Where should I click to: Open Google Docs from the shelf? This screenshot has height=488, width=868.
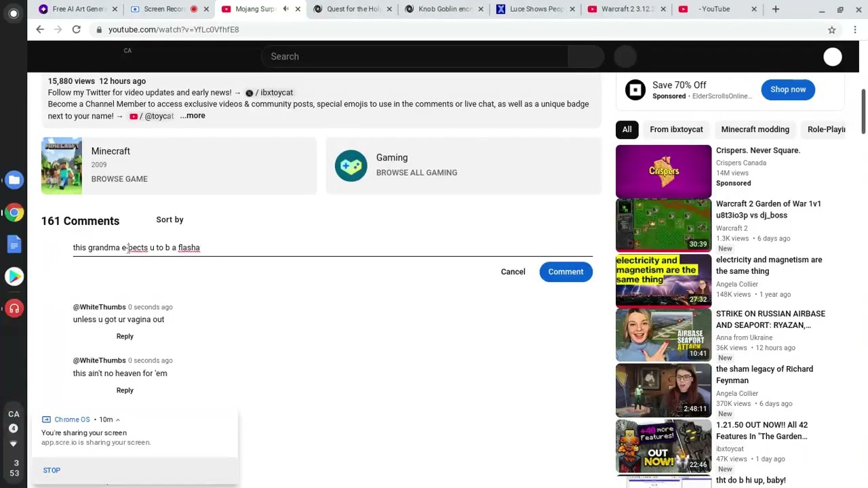coord(14,244)
